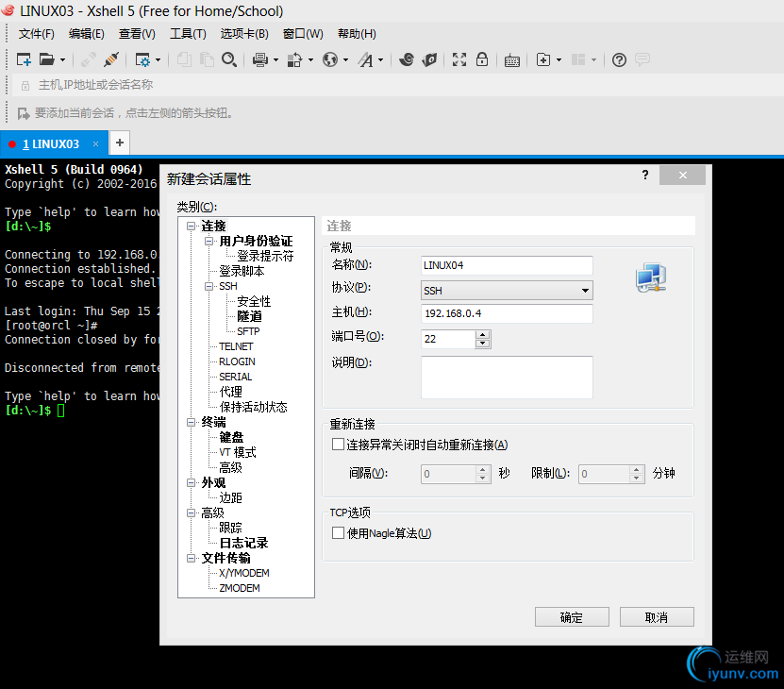Close the LINUX03 tab
This screenshot has height=689, width=784.
point(95,144)
